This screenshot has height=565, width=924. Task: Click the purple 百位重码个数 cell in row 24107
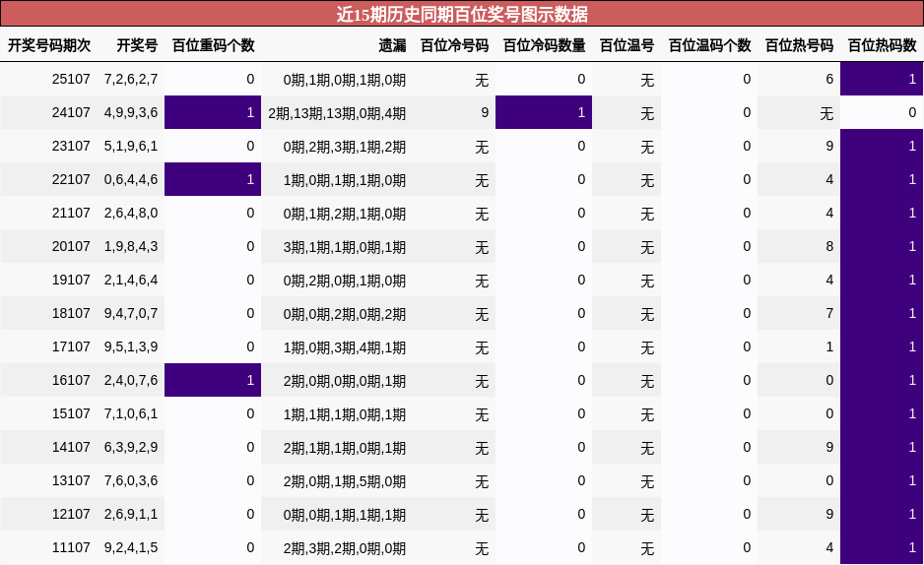point(213,112)
